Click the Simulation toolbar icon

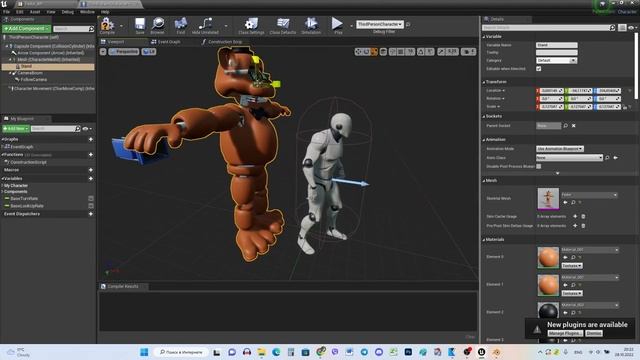coord(311,24)
